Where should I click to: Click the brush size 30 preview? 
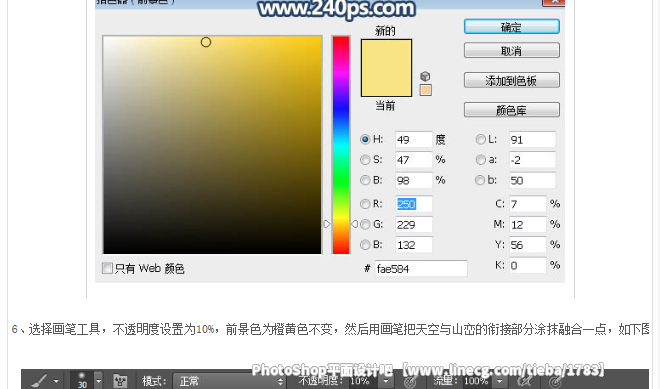[x=82, y=381]
